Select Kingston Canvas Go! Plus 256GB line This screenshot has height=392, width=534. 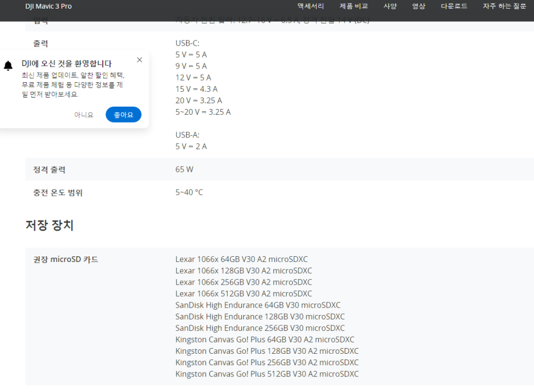click(267, 362)
